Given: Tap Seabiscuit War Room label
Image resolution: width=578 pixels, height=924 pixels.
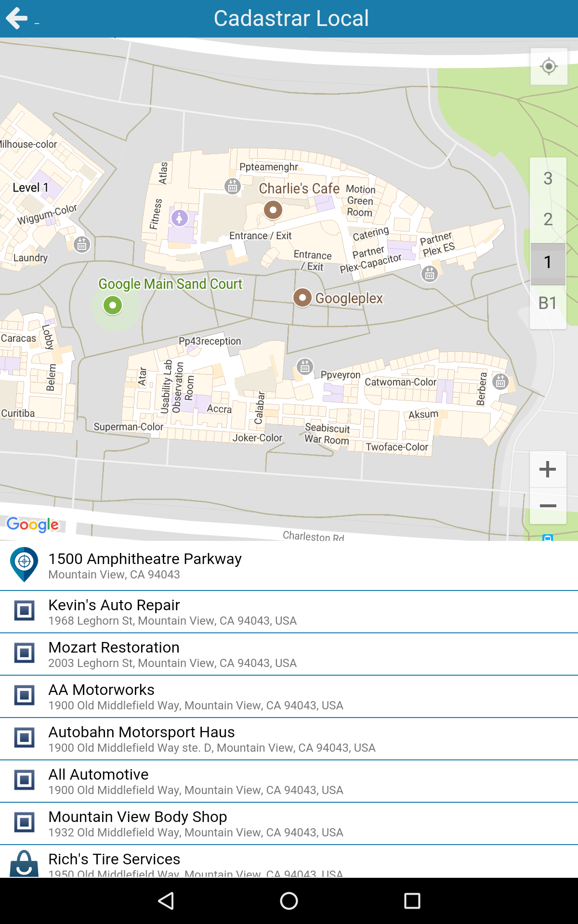Looking at the screenshot, I should [x=327, y=434].
